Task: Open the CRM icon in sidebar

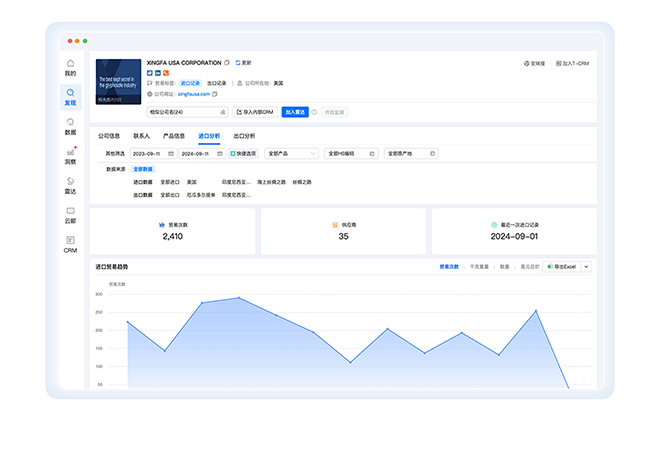Action: tap(70, 240)
